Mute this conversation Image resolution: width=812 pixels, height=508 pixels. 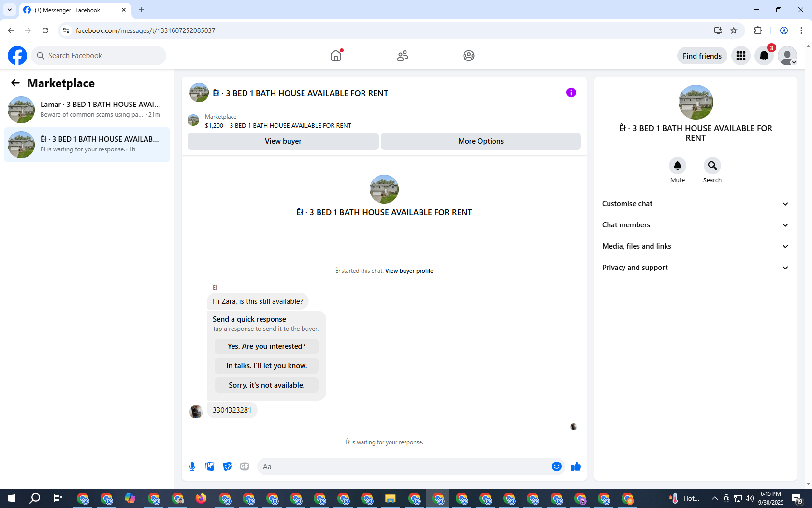pyautogui.click(x=678, y=165)
